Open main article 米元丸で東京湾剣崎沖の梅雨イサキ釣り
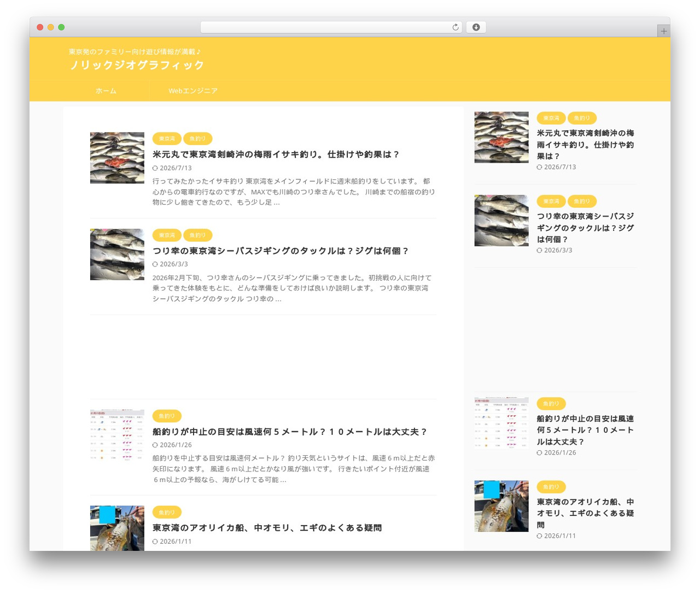 point(276,155)
